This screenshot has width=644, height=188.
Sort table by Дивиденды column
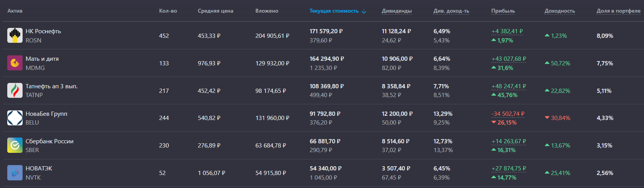(x=396, y=11)
